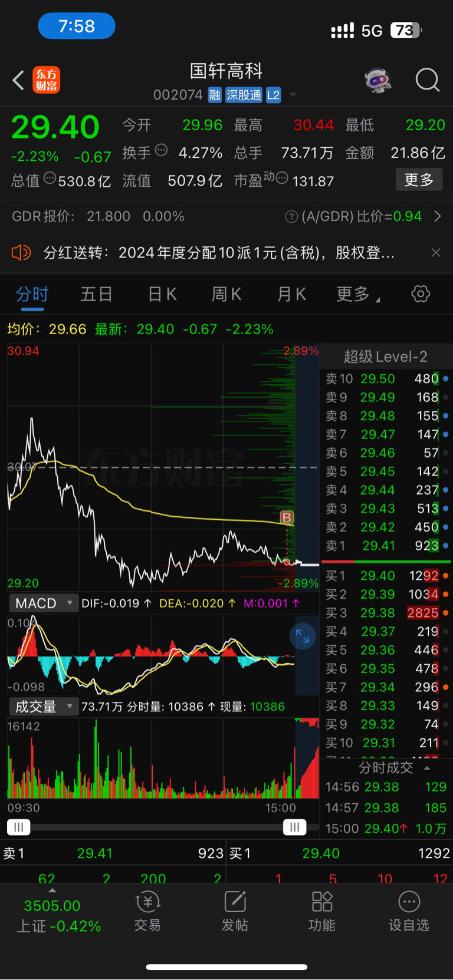This screenshot has height=980, width=453.
Task: Tap the blue dot beside 卖10
Action: point(446,379)
